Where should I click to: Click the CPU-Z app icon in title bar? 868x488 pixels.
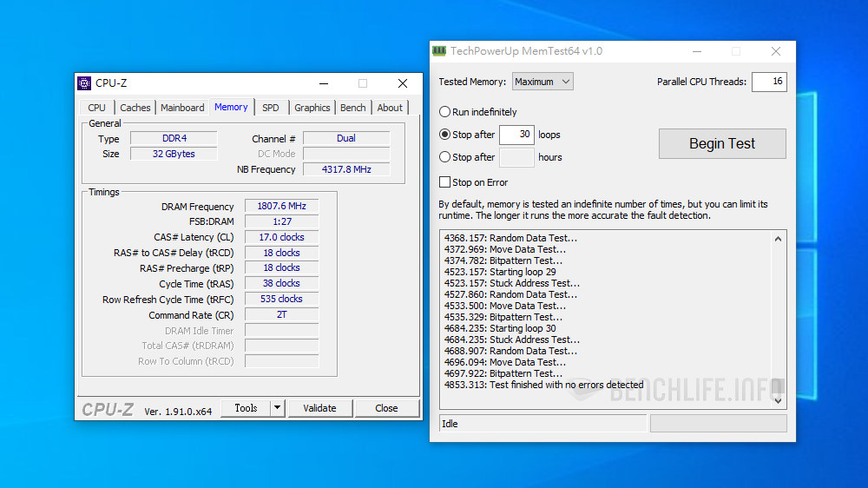click(84, 83)
